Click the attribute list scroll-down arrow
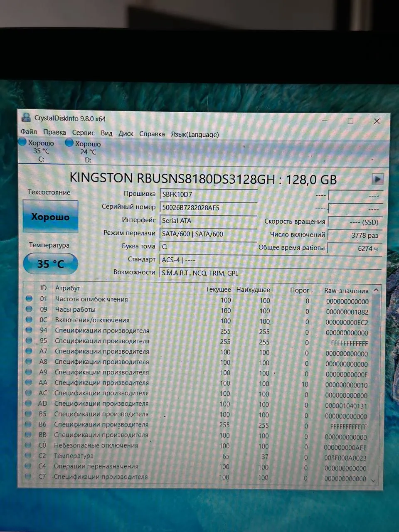This screenshot has width=399, height=532. tap(374, 480)
